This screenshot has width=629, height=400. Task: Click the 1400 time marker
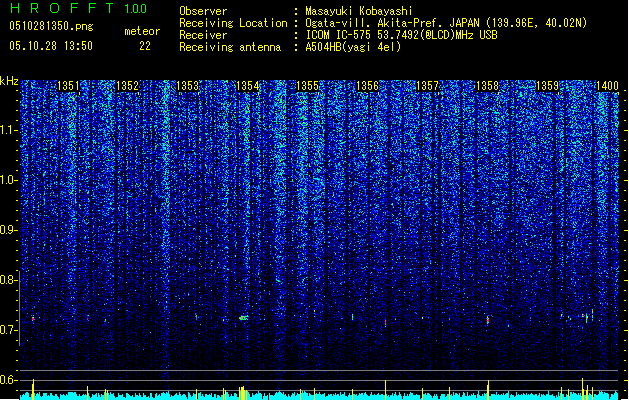click(x=607, y=86)
